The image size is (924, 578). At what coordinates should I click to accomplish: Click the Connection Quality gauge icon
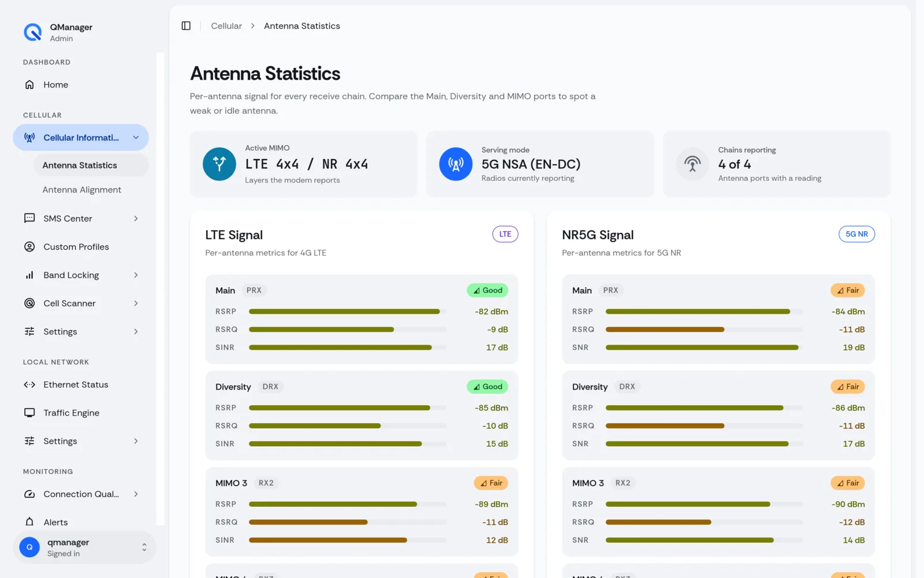point(29,494)
